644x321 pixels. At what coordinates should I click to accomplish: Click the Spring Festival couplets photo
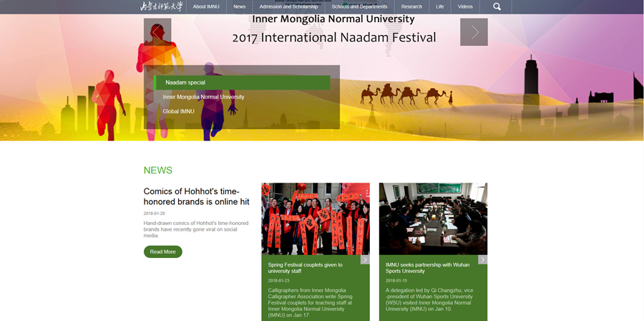pos(316,219)
